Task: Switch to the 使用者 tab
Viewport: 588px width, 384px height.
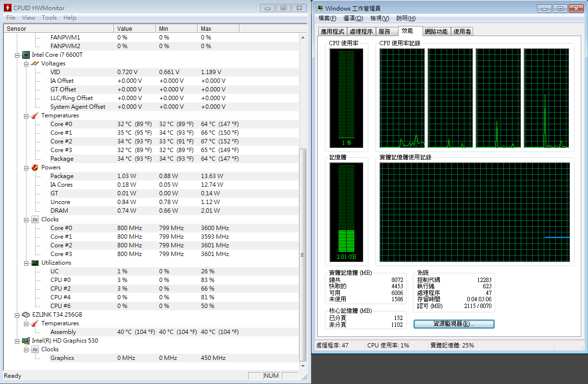Action: tap(462, 31)
